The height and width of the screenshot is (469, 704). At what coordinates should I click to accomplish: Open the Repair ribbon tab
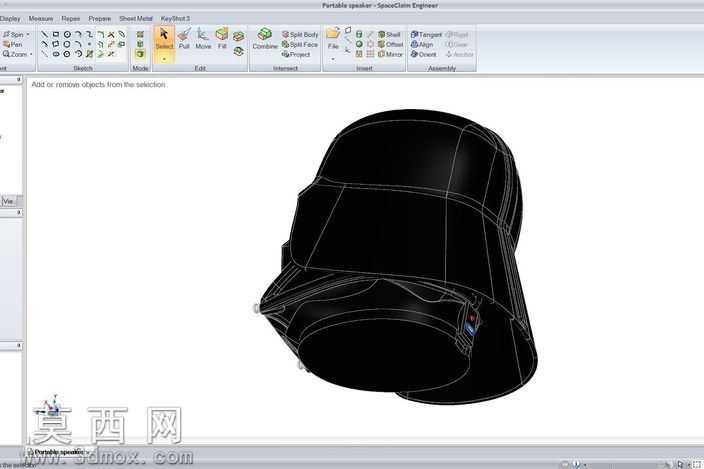pyautogui.click(x=70, y=18)
